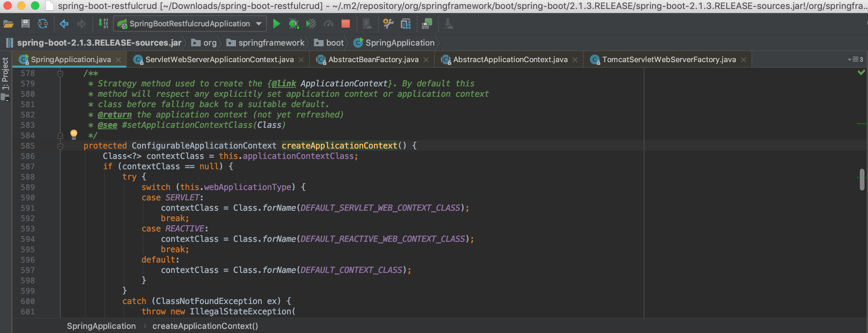Viewport: 868px width, 333px height.
Task: Click the SERVLET case label
Action: pos(183,198)
